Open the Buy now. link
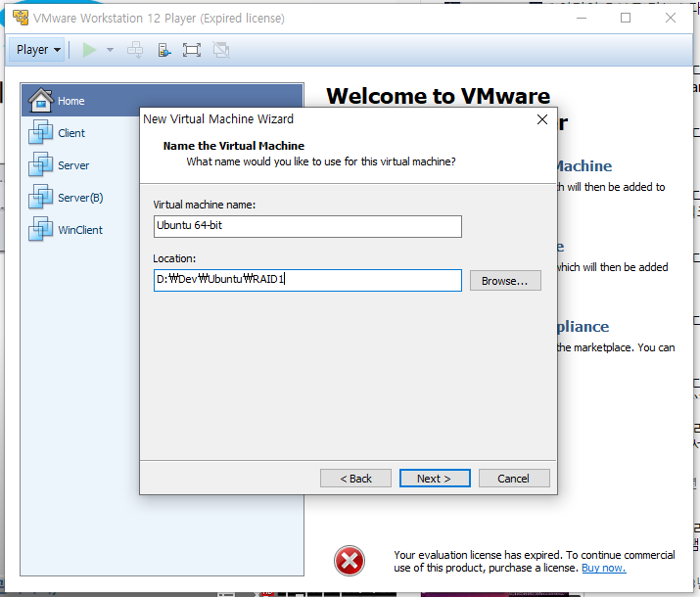This screenshot has width=700, height=597. click(604, 568)
